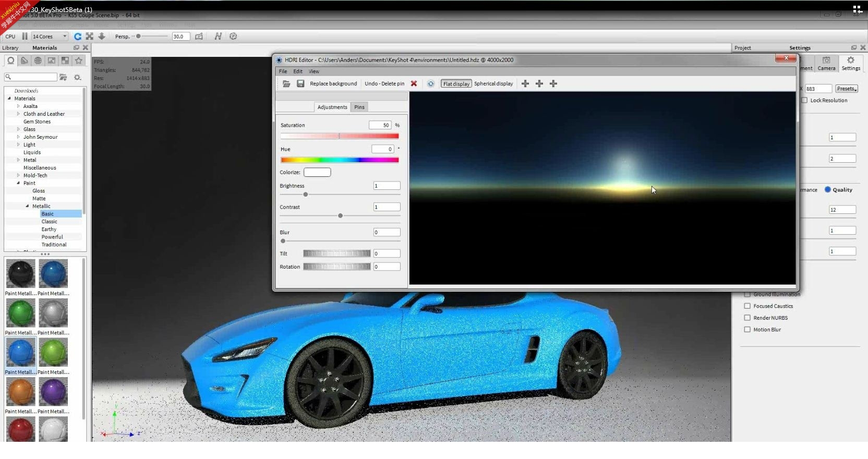Click the save disk icon in HDRI Editor
The height and width of the screenshot is (459, 868).
click(x=300, y=83)
